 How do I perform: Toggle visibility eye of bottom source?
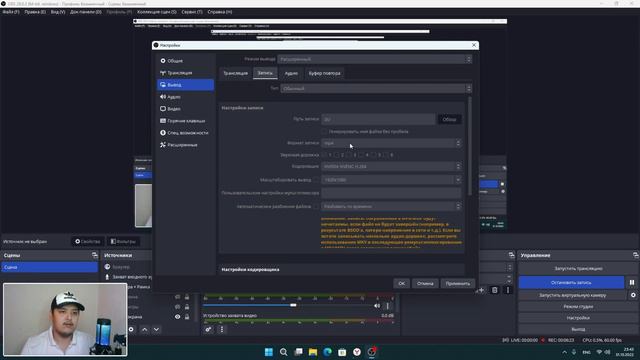177,317
